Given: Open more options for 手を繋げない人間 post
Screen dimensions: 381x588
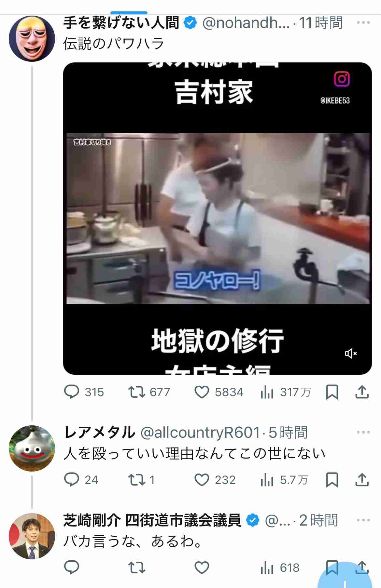Looking at the screenshot, I should click(363, 23).
